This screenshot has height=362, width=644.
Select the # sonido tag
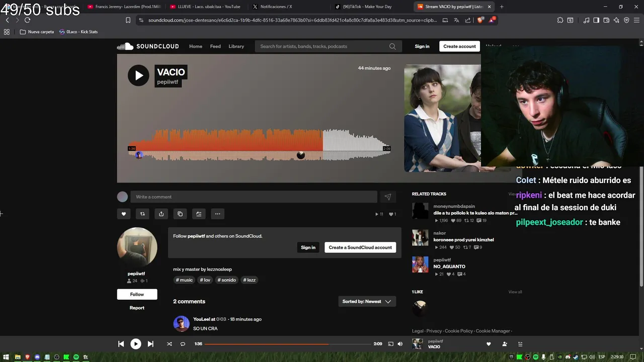pyautogui.click(x=227, y=280)
